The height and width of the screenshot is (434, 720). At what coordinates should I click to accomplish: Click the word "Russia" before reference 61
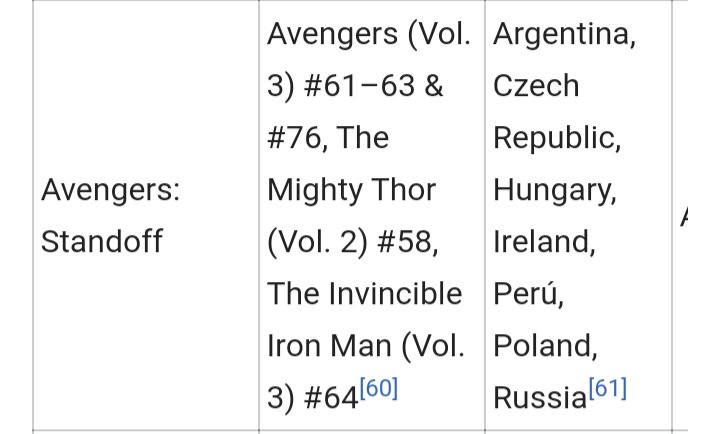[x=540, y=397]
